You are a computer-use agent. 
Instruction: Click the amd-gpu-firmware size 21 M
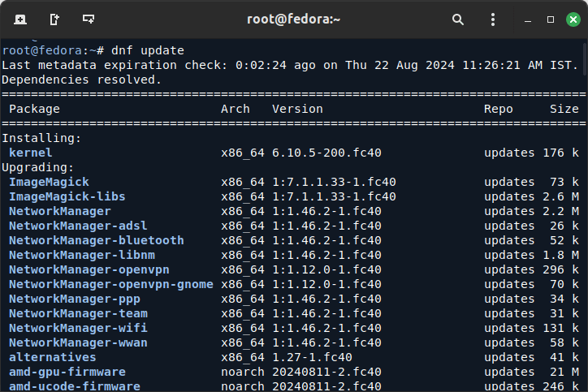point(564,373)
